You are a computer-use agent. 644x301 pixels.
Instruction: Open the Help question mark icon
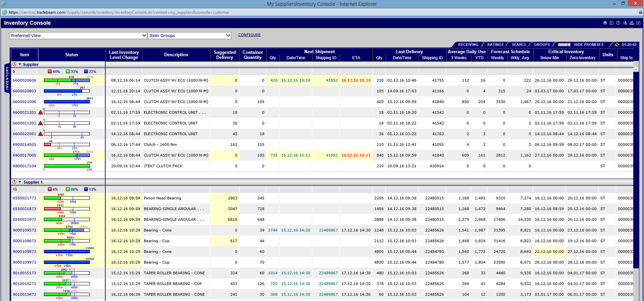(x=618, y=23)
